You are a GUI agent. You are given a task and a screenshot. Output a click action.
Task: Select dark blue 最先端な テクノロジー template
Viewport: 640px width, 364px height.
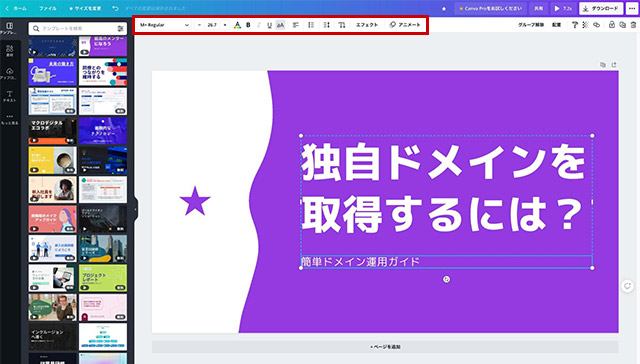pyautogui.click(x=103, y=131)
